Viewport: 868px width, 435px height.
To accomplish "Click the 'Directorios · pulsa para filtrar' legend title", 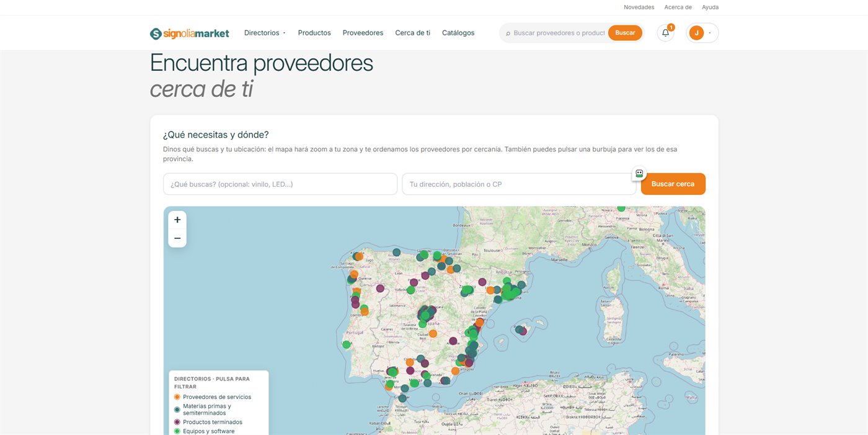I will pos(212,382).
